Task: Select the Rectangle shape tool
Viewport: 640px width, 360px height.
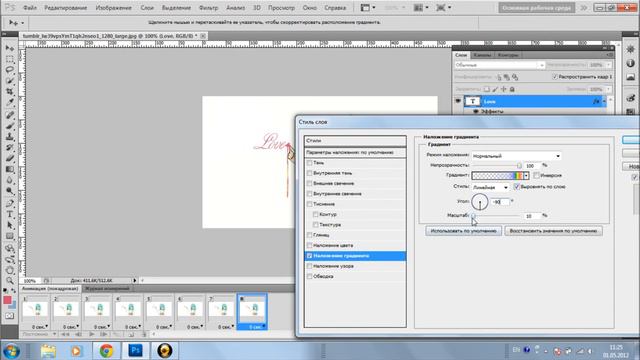Action: [x=10, y=236]
